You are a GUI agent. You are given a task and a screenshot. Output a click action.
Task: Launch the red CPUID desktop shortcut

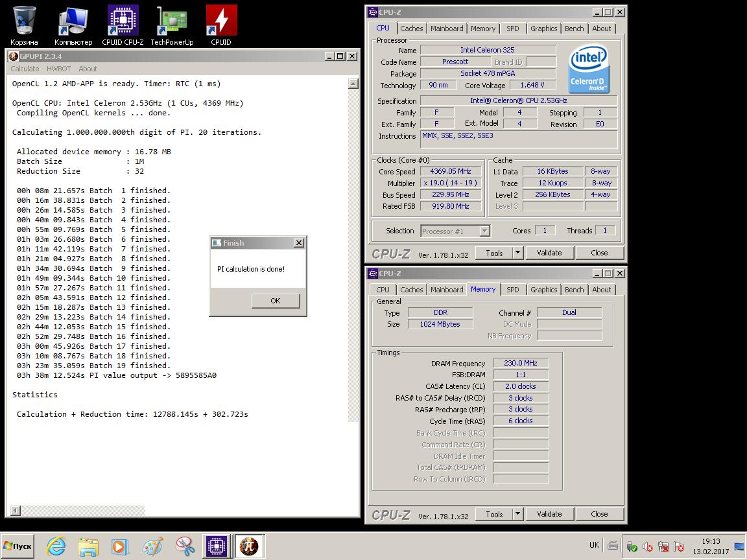(221, 25)
